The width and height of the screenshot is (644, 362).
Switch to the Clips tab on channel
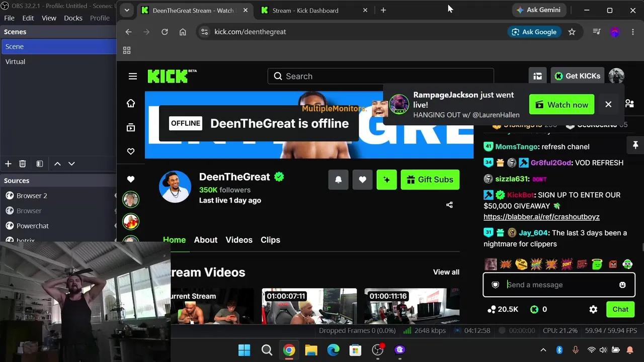click(270, 240)
